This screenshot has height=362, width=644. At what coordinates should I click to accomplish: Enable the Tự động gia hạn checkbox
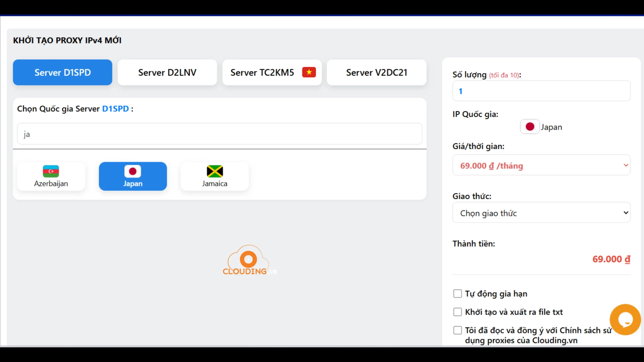pyautogui.click(x=457, y=294)
